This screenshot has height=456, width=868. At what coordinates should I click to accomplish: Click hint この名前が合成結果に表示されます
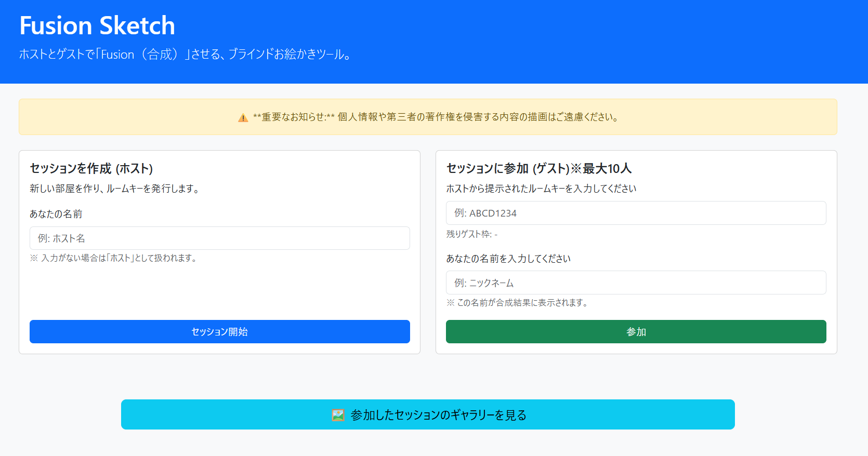(x=518, y=303)
